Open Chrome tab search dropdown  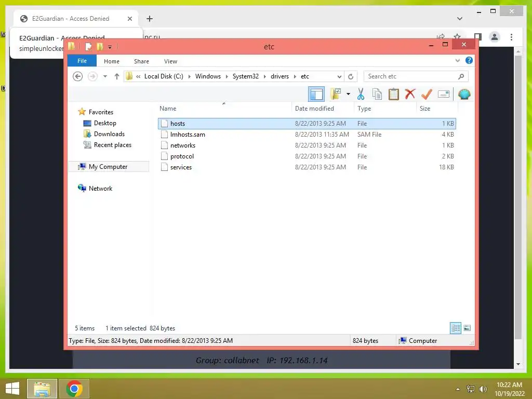pyautogui.click(x=459, y=19)
